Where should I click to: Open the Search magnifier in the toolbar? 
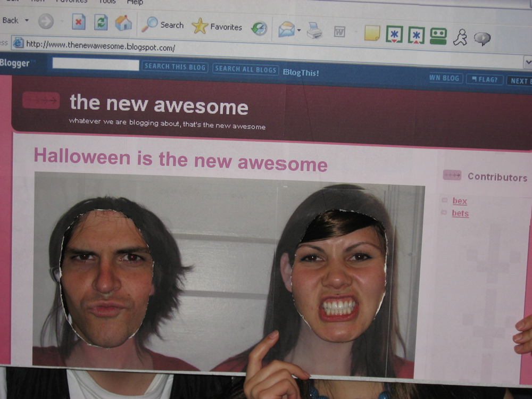pos(162,24)
